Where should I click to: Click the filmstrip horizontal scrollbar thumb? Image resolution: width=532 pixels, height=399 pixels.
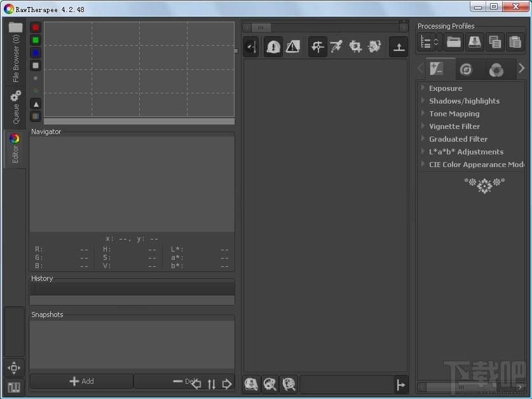click(261, 27)
